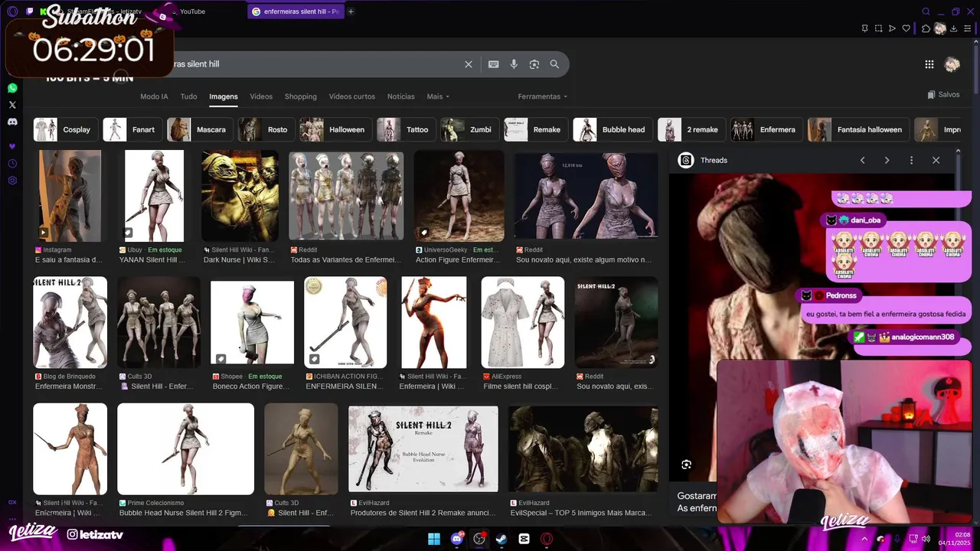Open the pinned Twitch tab
980x551 pixels.
click(x=30, y=11)
